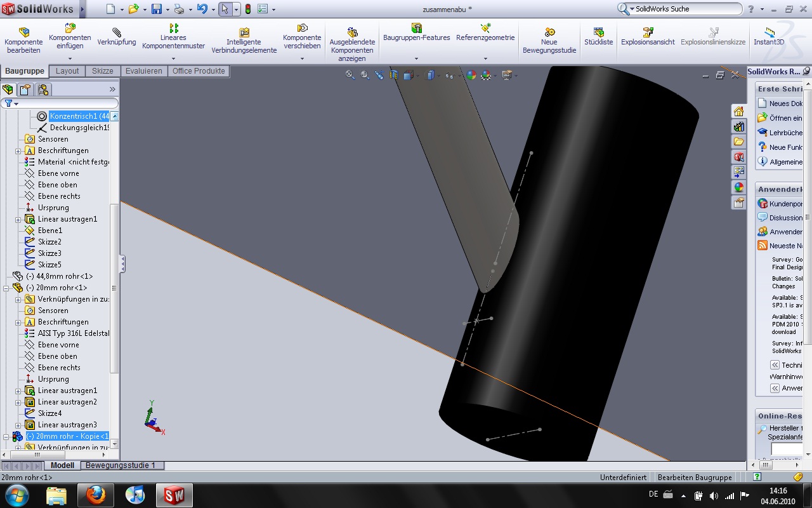Screen dimensions: 812x508
Task: Open Neues Dokument in task pane
Action: coord(780,104)
